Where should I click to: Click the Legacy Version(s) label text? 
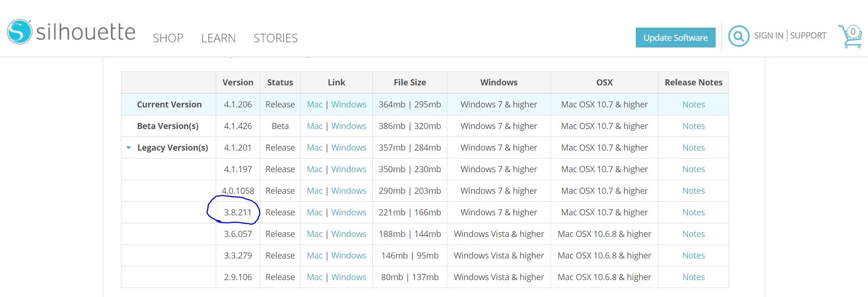(x=173, y=148)
